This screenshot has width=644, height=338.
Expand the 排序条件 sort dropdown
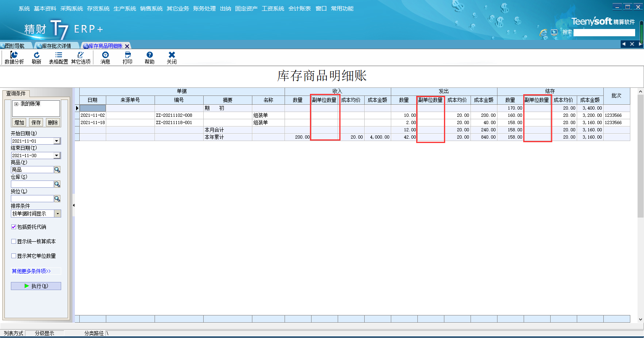[58, 214]
